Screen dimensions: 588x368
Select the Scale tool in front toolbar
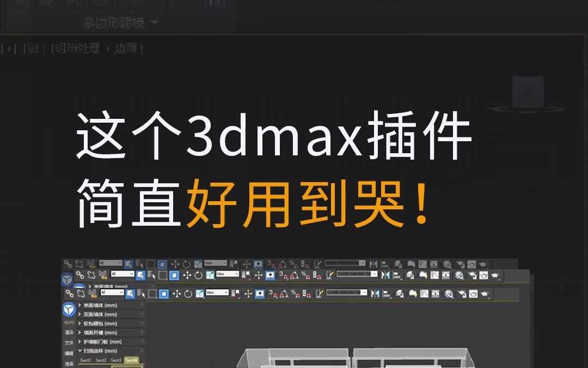click(x=199, y=294)
